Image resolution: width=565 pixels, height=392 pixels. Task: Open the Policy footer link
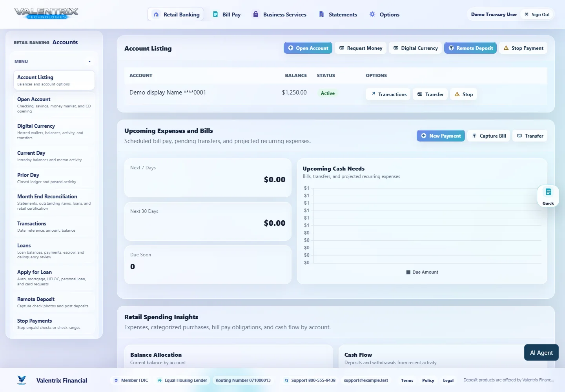428,380
